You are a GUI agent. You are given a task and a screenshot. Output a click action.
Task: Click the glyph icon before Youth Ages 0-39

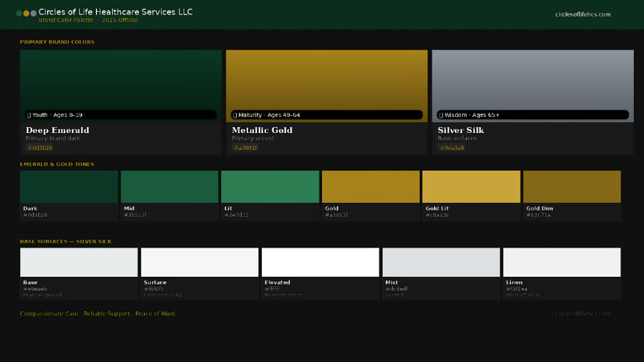click(x=29, y=115)
